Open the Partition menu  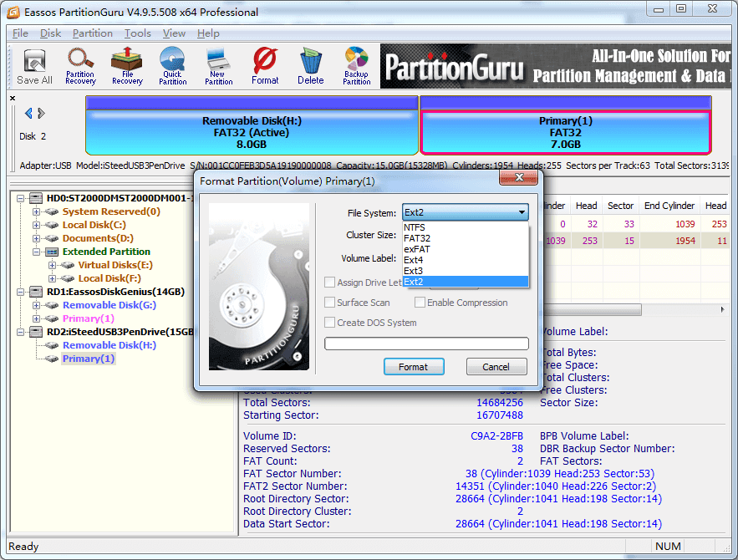[92, 33]
